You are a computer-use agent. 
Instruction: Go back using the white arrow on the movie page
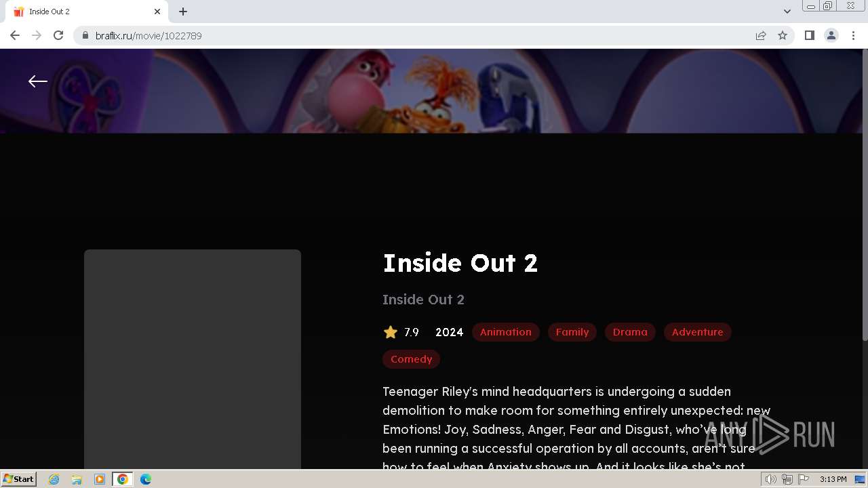[x=38, y=81]
